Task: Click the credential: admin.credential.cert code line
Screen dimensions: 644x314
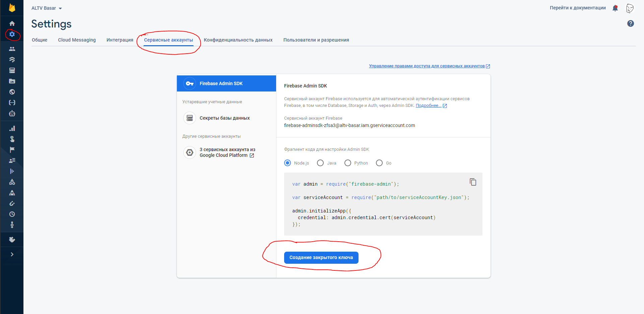Action: pos(367,217)
